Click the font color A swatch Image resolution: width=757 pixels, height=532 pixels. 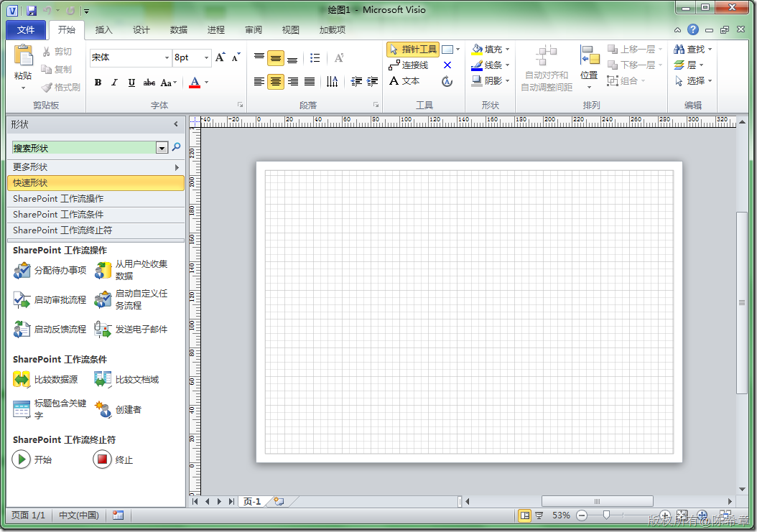click(x=195, y=83)
